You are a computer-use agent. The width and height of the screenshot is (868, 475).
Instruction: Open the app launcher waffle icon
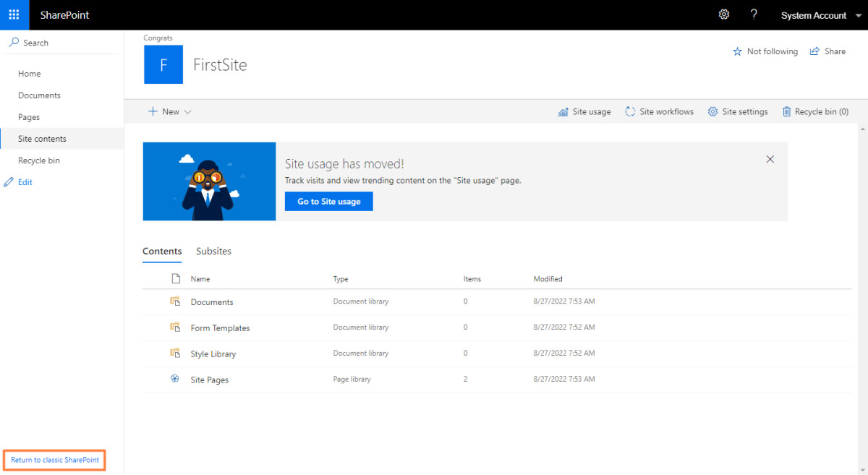(14, 14)
